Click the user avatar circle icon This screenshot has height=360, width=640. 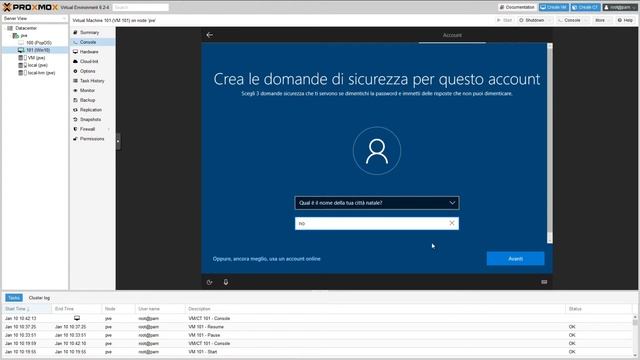377,151
